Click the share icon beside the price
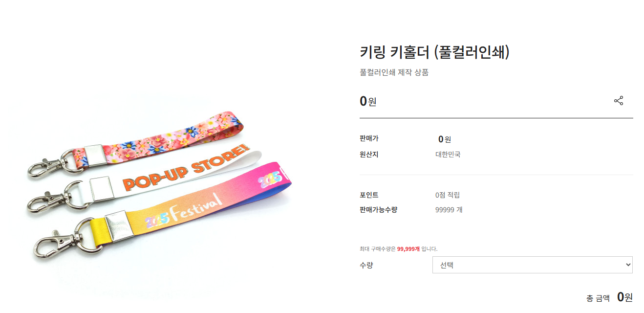Screen dimensions: 644x313 pos(618,101)
